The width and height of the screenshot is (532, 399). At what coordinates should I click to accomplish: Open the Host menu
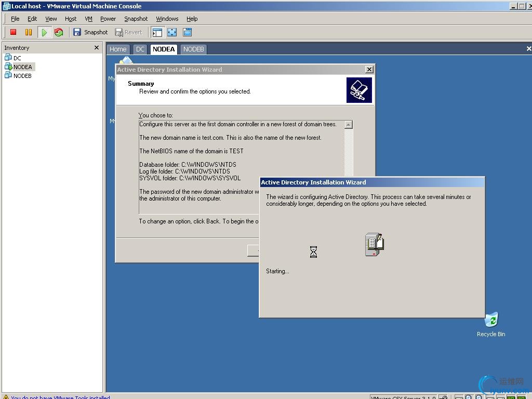coord(71,19)
